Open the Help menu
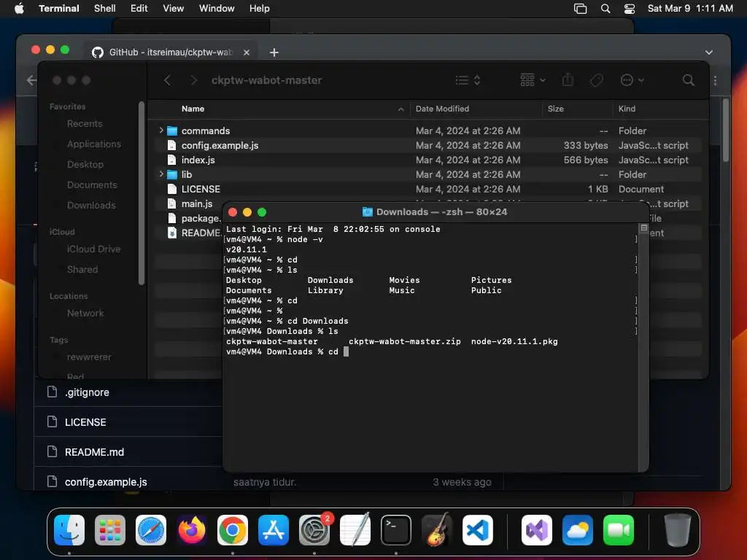The image size is (747, 560). tap(259, 8)
